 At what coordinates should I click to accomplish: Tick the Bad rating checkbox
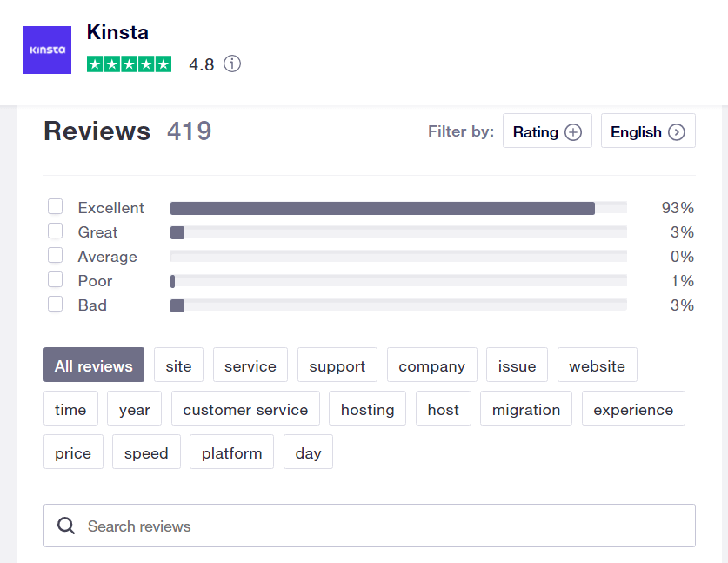[x=56, y=304]
